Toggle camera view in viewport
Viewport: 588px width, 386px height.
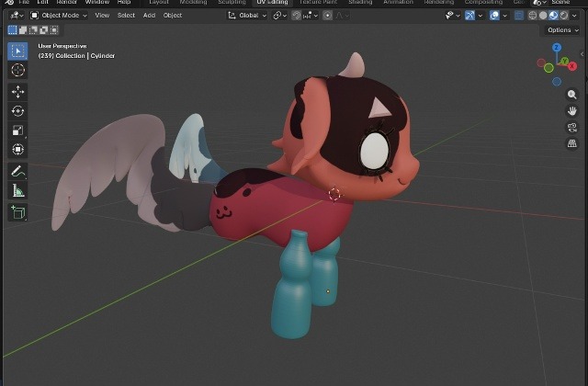pos(572,128)
